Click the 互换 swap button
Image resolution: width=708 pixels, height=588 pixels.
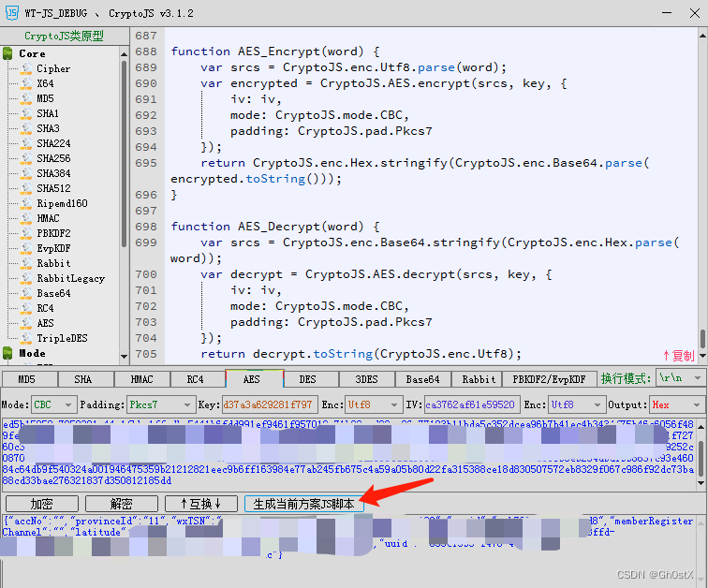coord(201,504)
